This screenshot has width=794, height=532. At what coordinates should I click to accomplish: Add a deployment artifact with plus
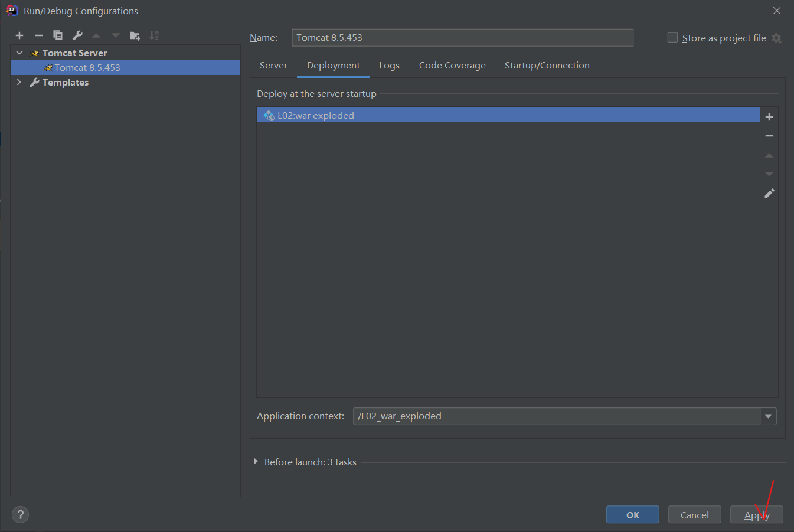769,117
